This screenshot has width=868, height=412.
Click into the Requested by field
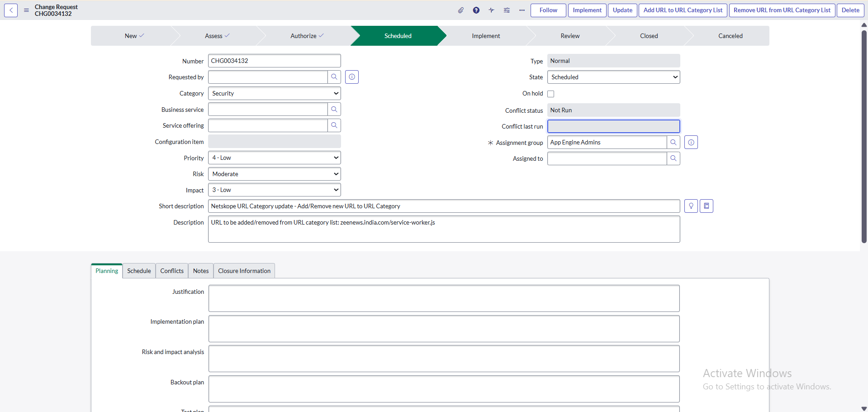point(268,77)
